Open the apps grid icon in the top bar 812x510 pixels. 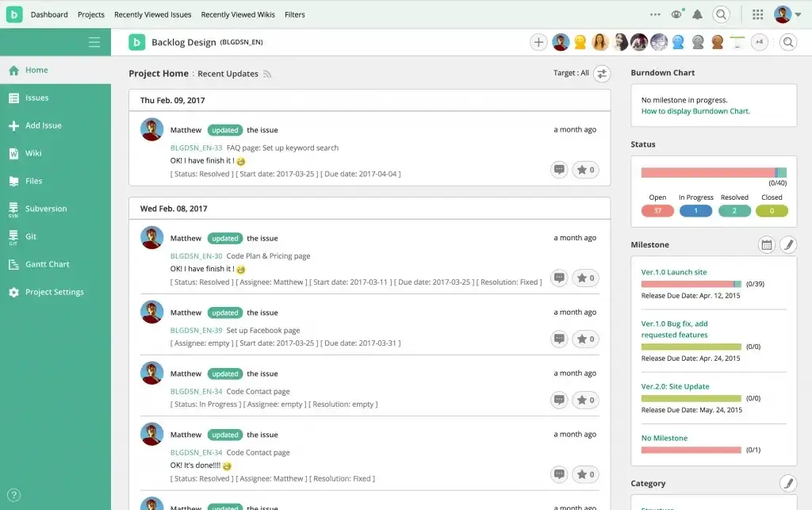(x=758, y=13)
